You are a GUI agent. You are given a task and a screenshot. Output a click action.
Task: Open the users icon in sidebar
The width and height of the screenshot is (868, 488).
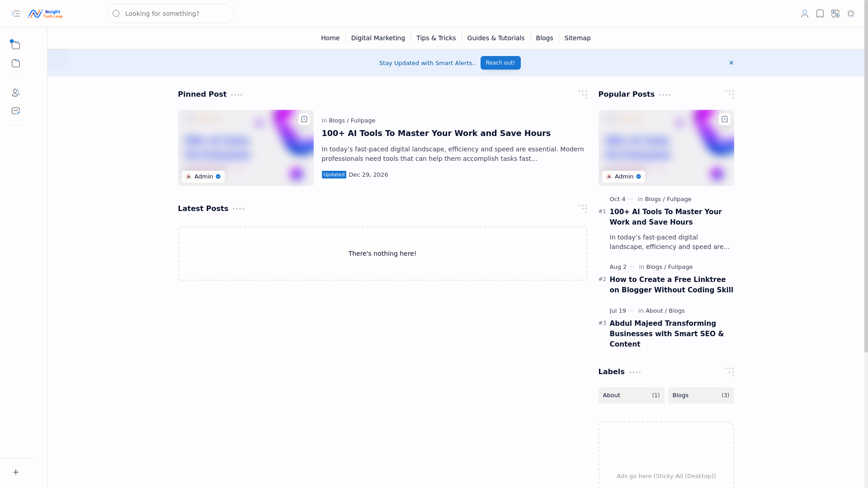click(16, 93)
